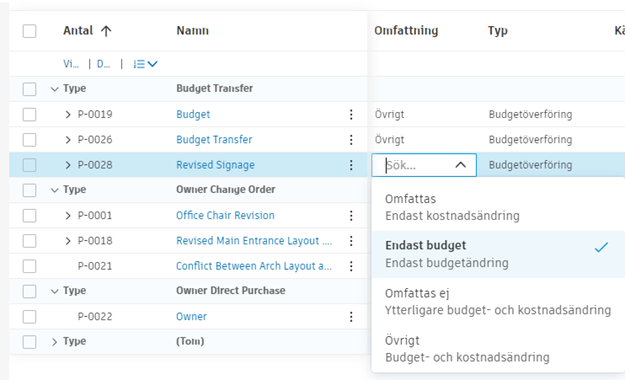The image size is (625, 380).
Task: Open the Budget Transfer link in row P-0026
Action: click(x=214, y=140)
